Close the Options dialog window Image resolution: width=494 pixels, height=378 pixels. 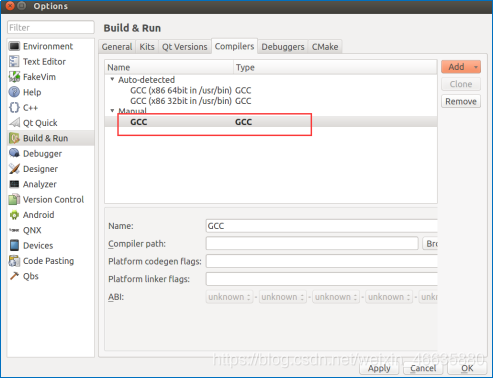(10, 6)
